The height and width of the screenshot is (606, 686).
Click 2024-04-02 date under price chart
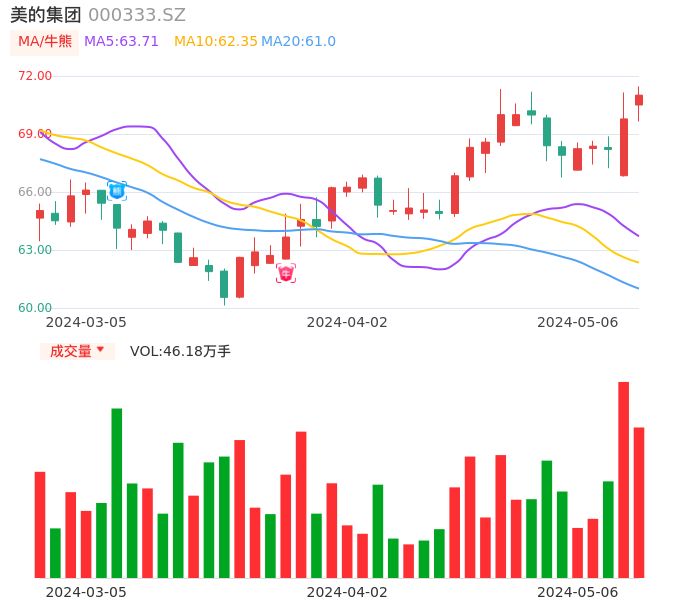[347, 322]
